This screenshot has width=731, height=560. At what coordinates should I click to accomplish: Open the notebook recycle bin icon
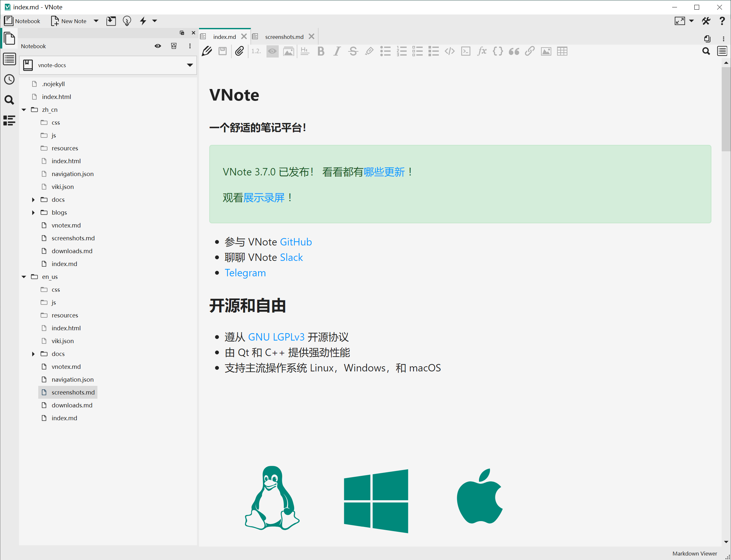(174, 46)
